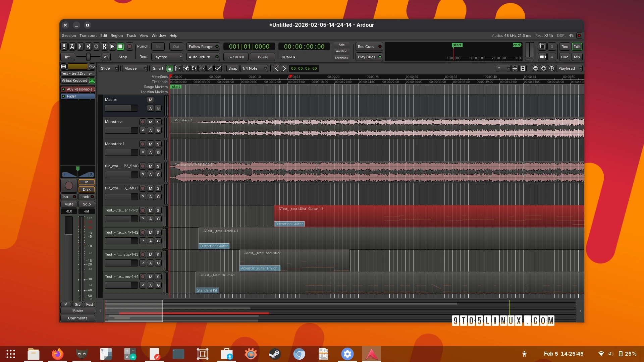
Task: Select the Standard Kit drum region
Action: 207,290
